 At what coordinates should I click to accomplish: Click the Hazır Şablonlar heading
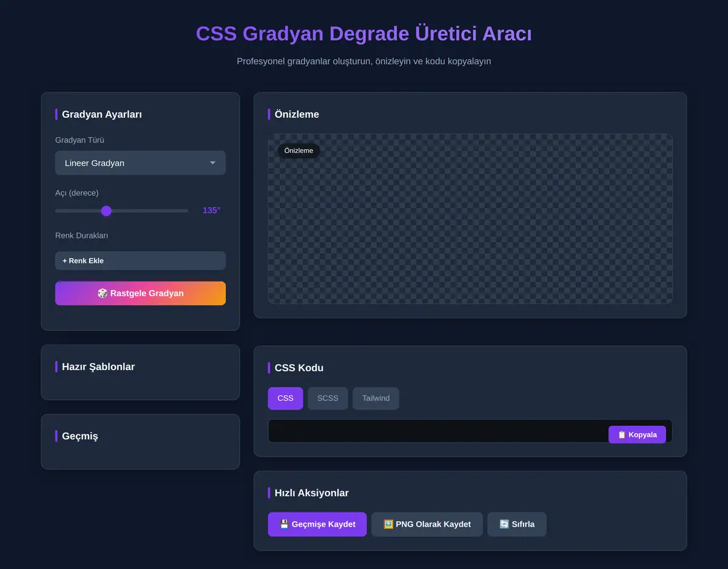98,366
